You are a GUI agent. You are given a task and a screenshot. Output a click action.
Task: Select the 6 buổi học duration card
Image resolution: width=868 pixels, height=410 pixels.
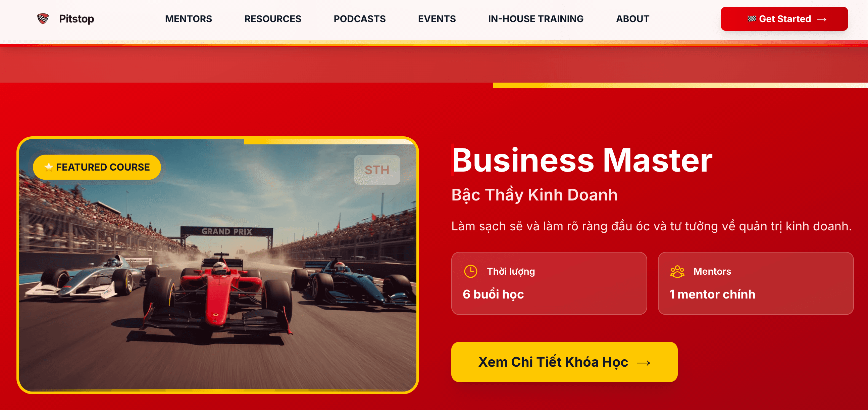point(549,283)
